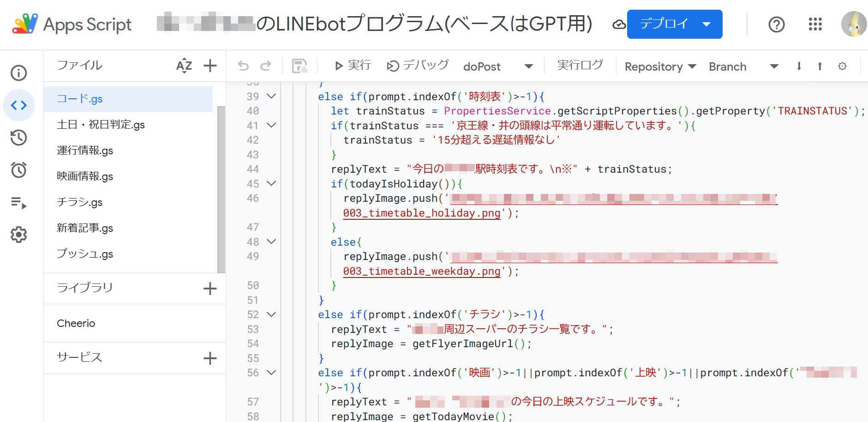Select the Editor icon in the left sidebar
868x422 pixels.
tap(18, 105)
